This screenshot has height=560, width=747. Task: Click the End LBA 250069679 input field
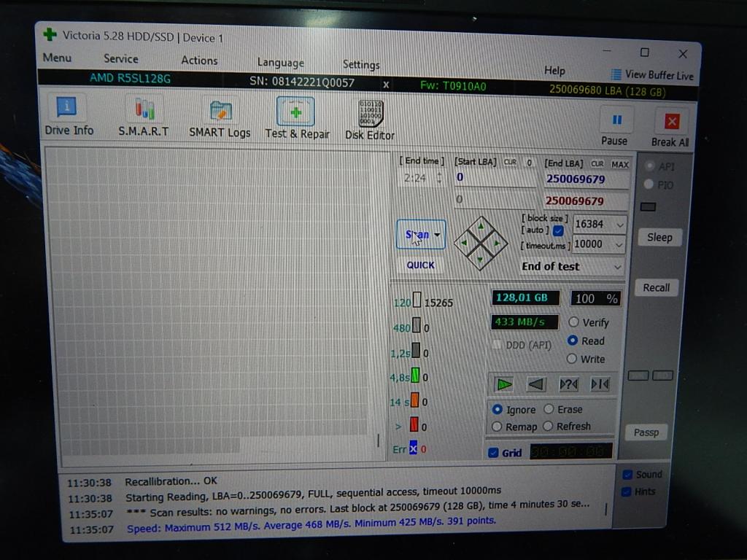[x=586, y=179]
